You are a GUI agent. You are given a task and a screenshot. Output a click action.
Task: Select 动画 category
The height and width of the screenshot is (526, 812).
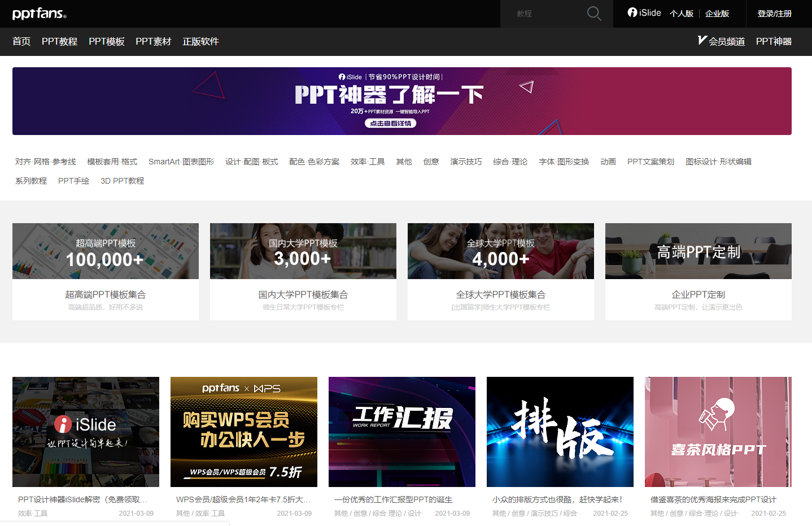[608, 162]
